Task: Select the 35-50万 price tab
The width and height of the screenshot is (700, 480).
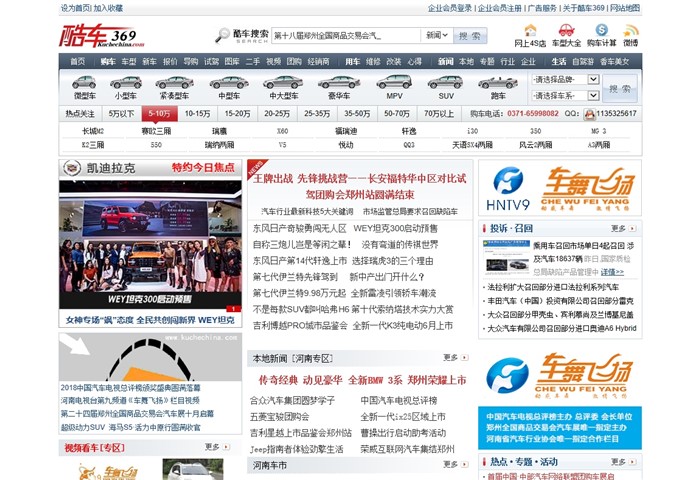Action: [357, 114]
